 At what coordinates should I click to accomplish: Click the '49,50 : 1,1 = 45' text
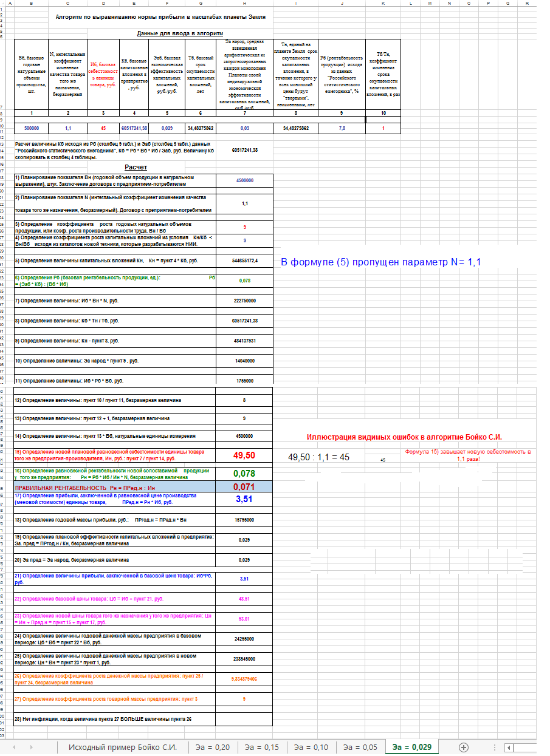pos(318,457)
